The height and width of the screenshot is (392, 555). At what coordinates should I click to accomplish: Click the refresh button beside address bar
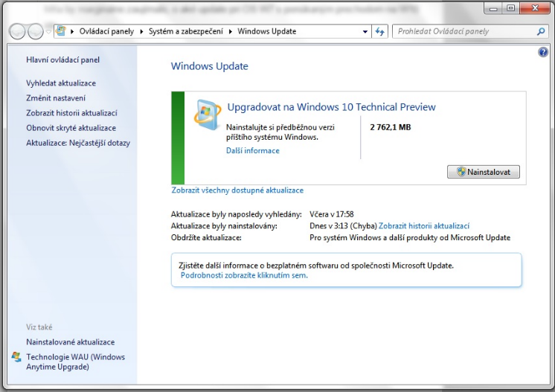379,31
